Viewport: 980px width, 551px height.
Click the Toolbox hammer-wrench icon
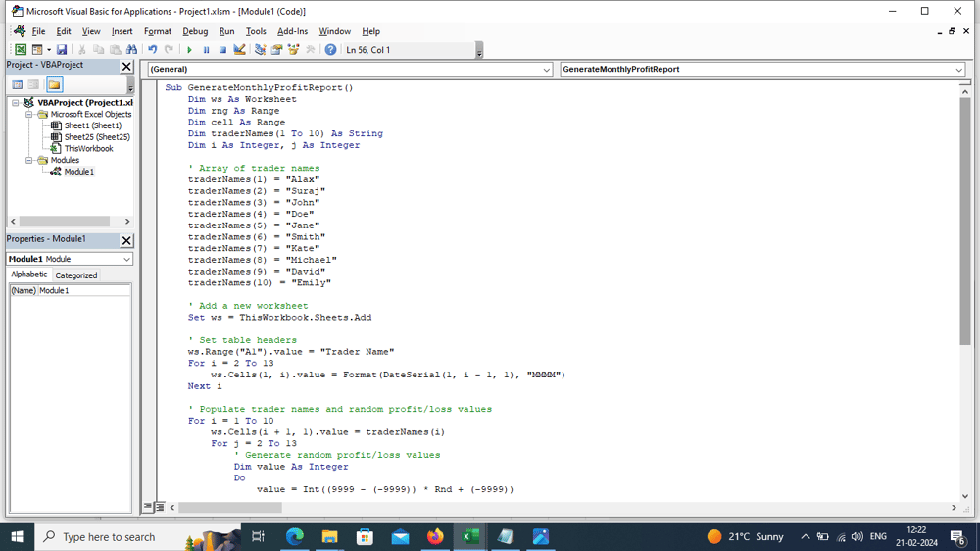point(310,49)
